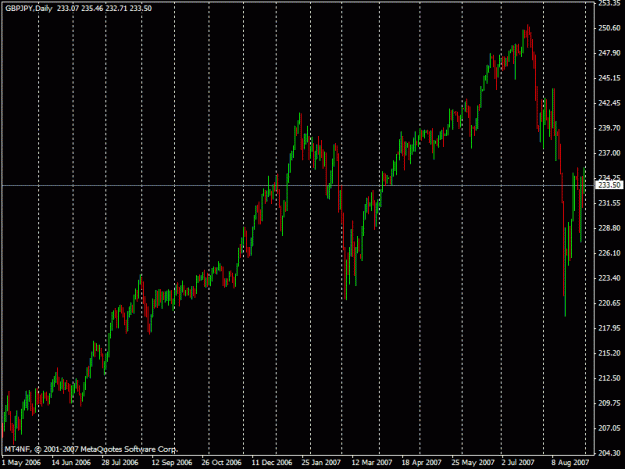The height and width of the screenshot is (469, 625).
Task: Click the 12 Mar 2007 date label
Action: pyautogui.click(x=372, y=463)
